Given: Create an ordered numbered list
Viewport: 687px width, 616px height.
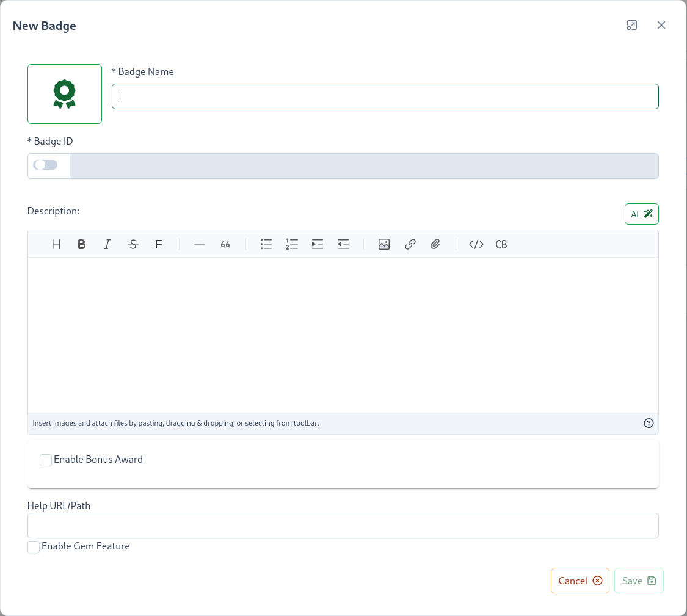Looking at the screenshot, I should [292, 244].
